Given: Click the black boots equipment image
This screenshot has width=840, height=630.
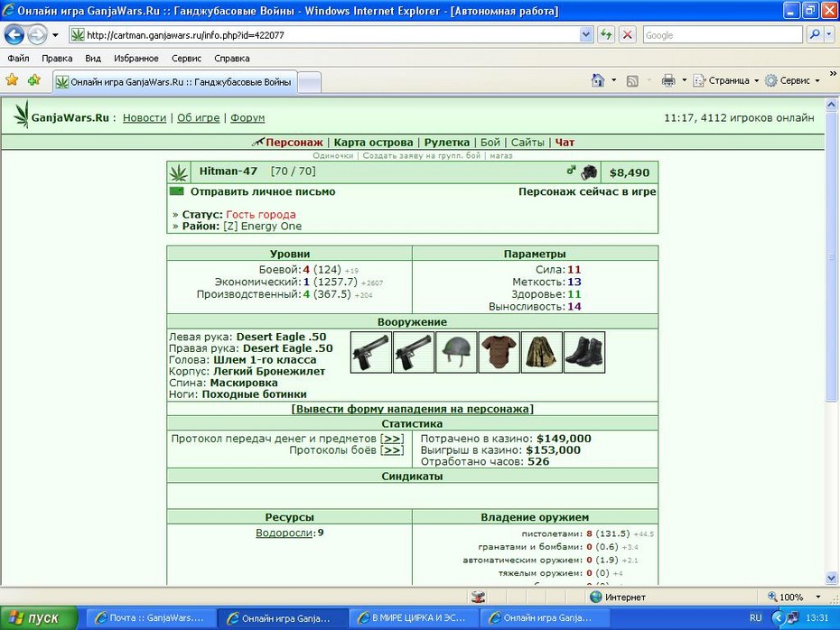Looking at the screenshot, I should (x=584, y=352).
